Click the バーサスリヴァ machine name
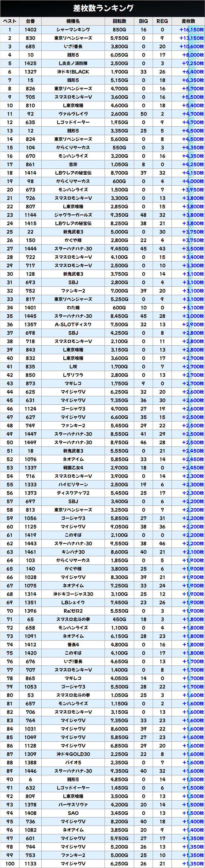Screen dimensions: 205x868 point(73,805)
